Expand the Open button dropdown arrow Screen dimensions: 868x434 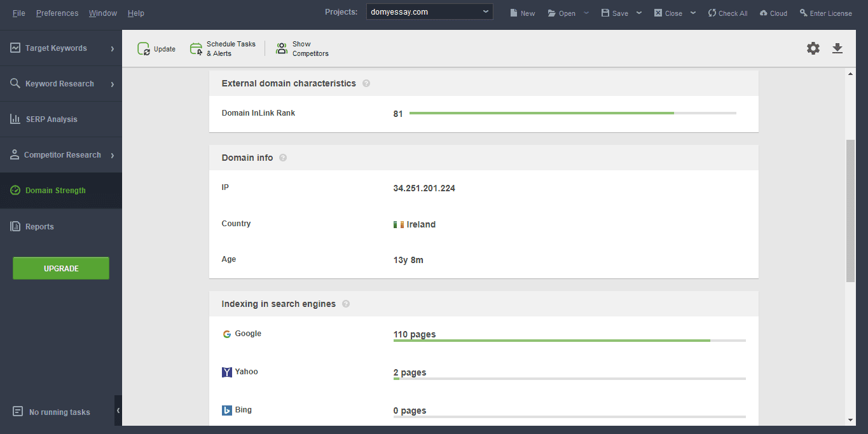click(586, 13)
